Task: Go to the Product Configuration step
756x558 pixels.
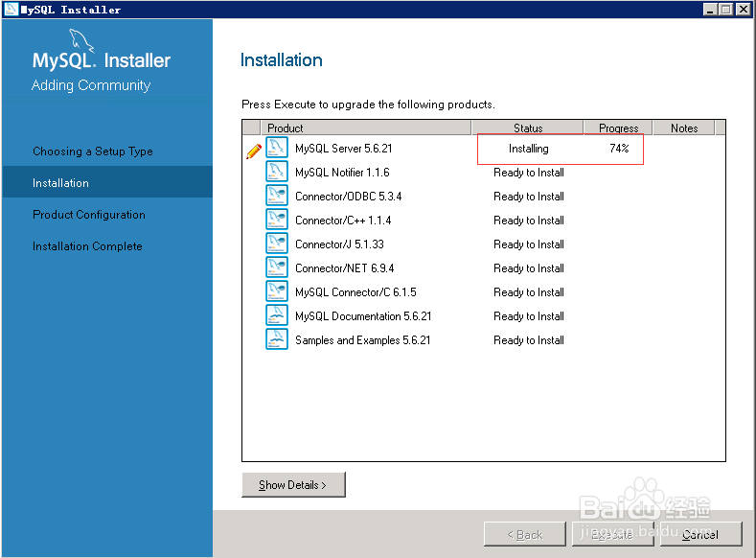Action: point(89,215)
